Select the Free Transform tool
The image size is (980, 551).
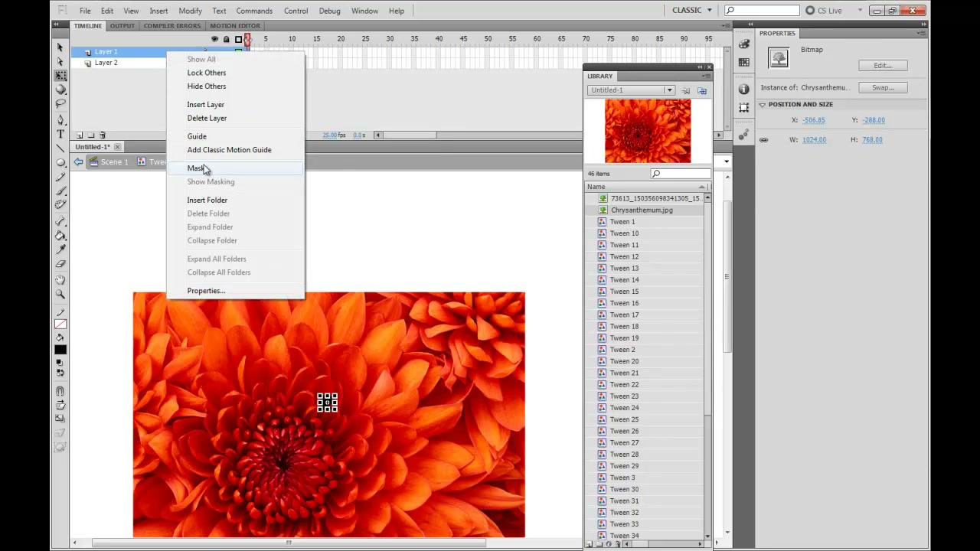(60, 76)
